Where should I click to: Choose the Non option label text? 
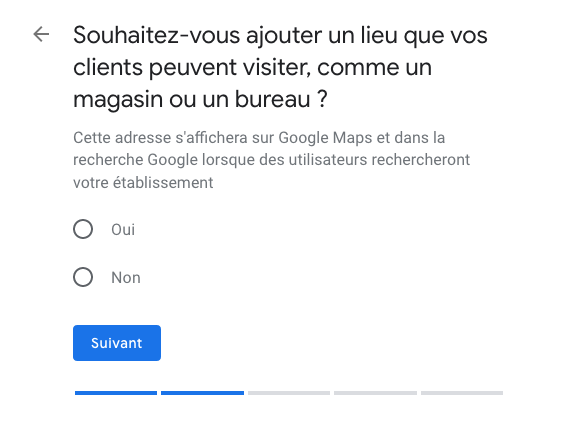point(126,278)
